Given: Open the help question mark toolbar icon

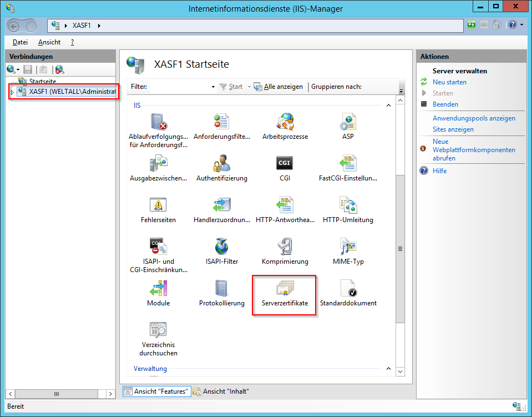Looking at the screenshot, I should click(x=513, y=25).
